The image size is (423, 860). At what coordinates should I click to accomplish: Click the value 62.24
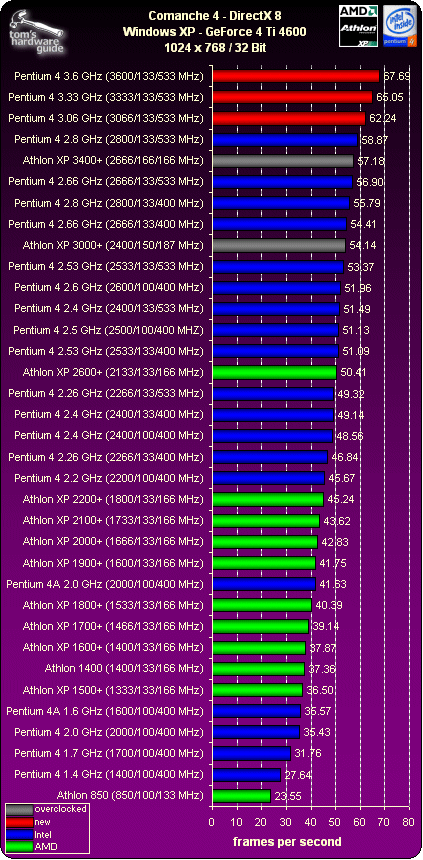[382, 118]
